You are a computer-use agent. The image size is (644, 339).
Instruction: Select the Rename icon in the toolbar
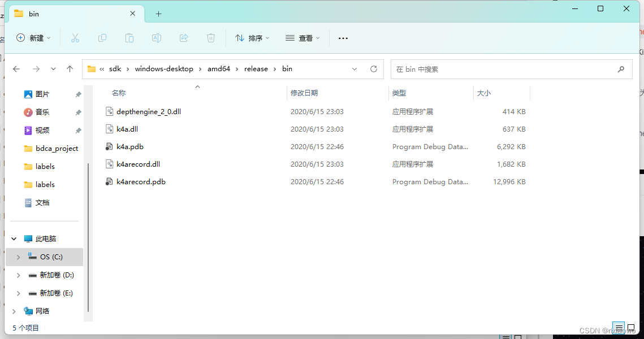[156, 38]
